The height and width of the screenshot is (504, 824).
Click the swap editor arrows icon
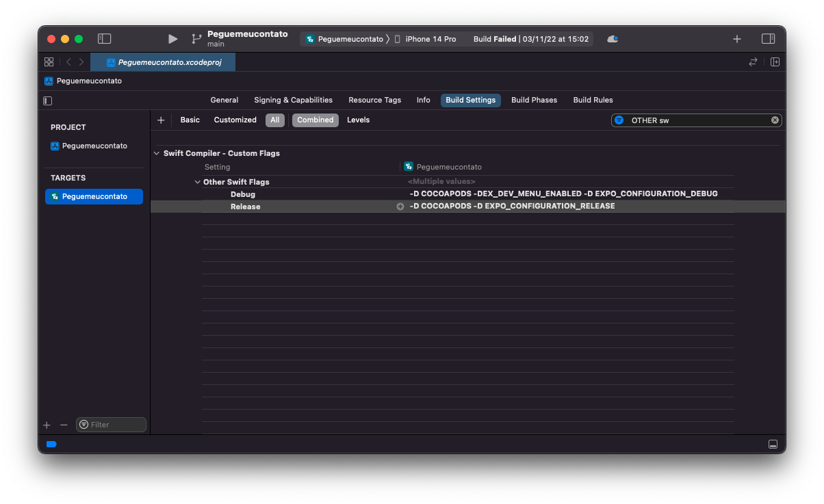pyautogui.click(x=753, y=62)
